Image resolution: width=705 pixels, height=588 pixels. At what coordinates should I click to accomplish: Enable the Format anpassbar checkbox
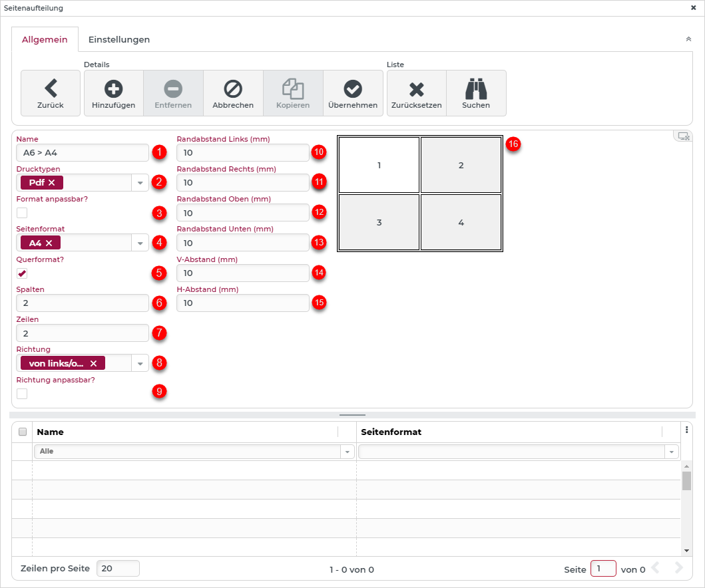pyautogui.click(x=22, y=213)
